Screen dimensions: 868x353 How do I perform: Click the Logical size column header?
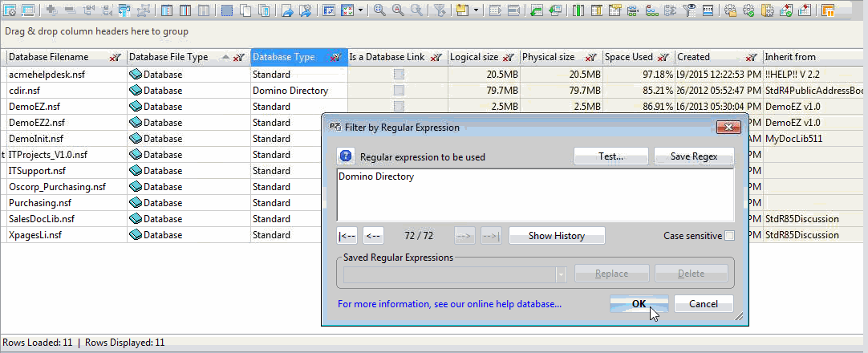(x=473, y=57)
